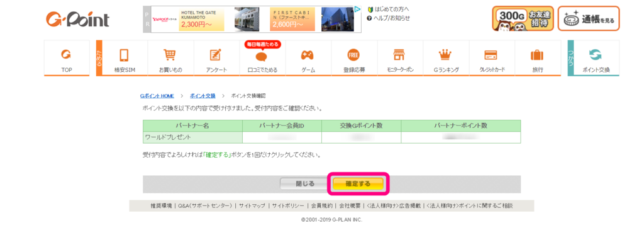Click the 毎日毎週ためる badge
The image size is (644, 230).
[x=262, y=44]
